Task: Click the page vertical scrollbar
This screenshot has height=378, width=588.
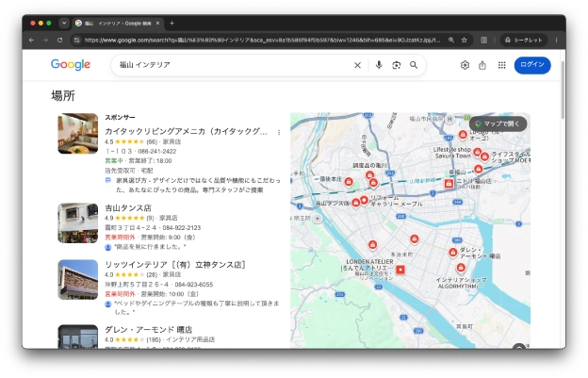Action: coord(563,90)
